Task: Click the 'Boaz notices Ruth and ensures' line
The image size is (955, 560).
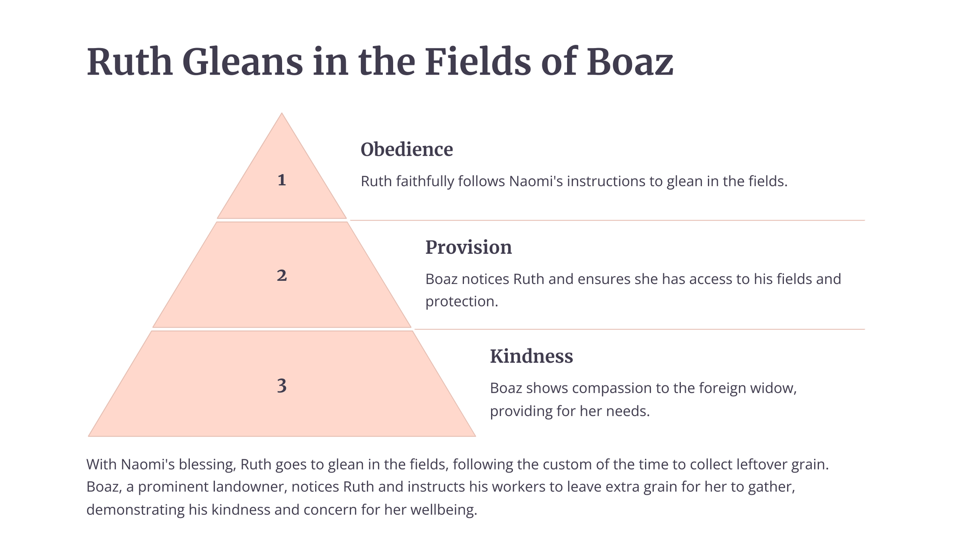Action: pyautogui.click(x=633, y=279)
